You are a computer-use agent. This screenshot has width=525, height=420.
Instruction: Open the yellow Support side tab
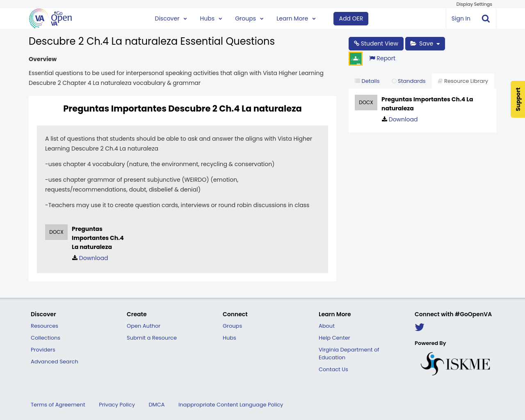[518, 99]
